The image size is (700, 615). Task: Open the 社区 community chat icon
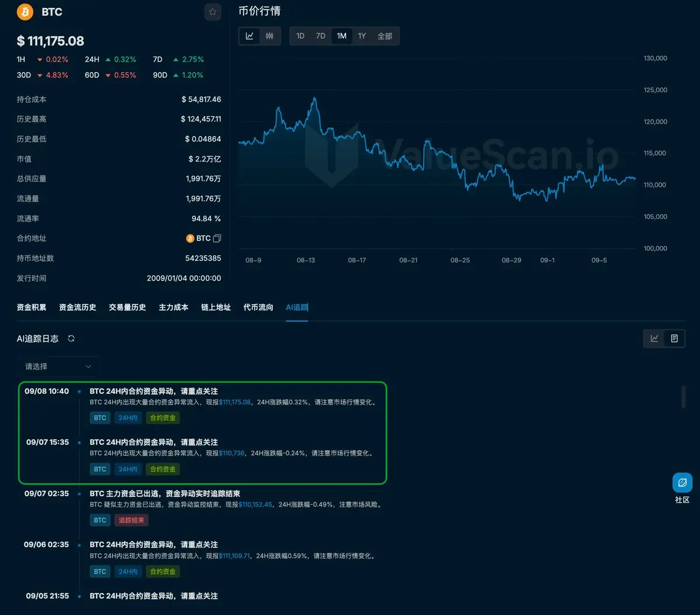pos(682,483)
